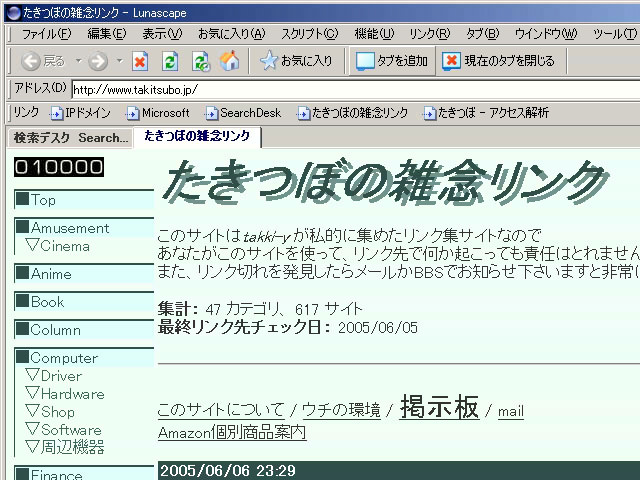Click the green refresh page icon

tap(170, 61)
